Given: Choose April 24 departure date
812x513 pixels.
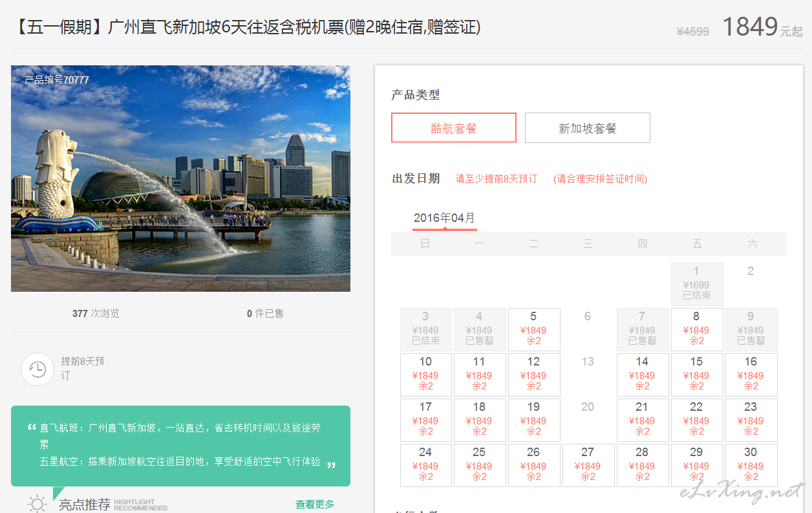Looking at the screenshot, I should [425, 465].
